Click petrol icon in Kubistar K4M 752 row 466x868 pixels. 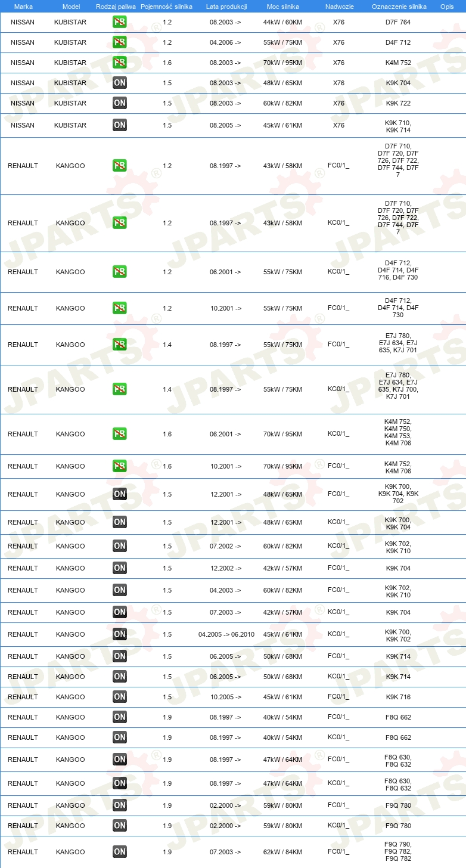(120, 63)
